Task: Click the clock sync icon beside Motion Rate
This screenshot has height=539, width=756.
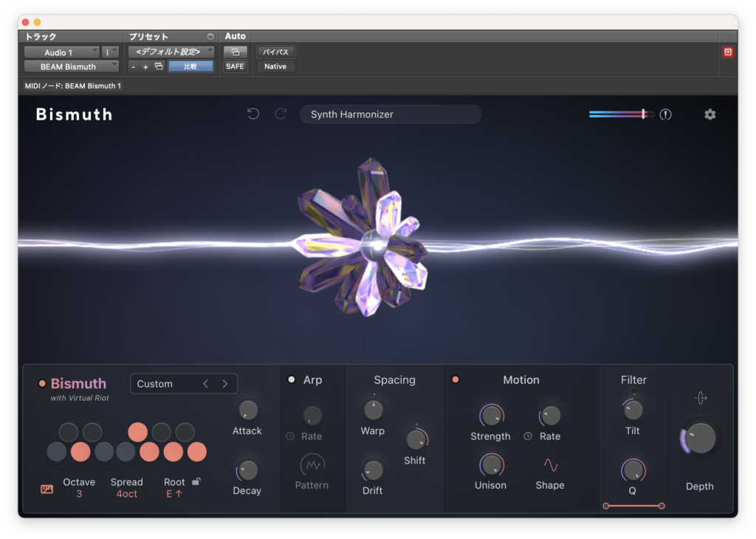Action: [528, 436]
